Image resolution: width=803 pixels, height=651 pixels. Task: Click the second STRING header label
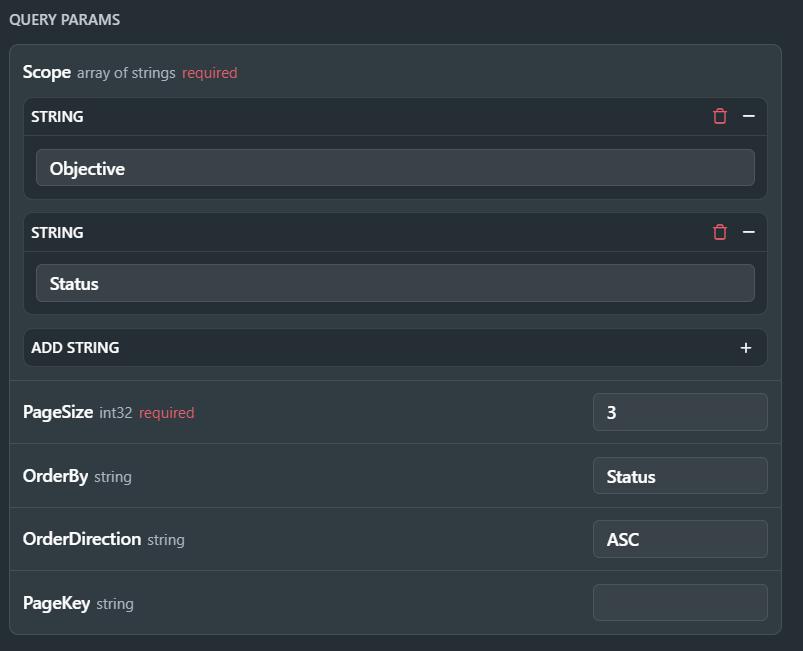coord(57,233)
